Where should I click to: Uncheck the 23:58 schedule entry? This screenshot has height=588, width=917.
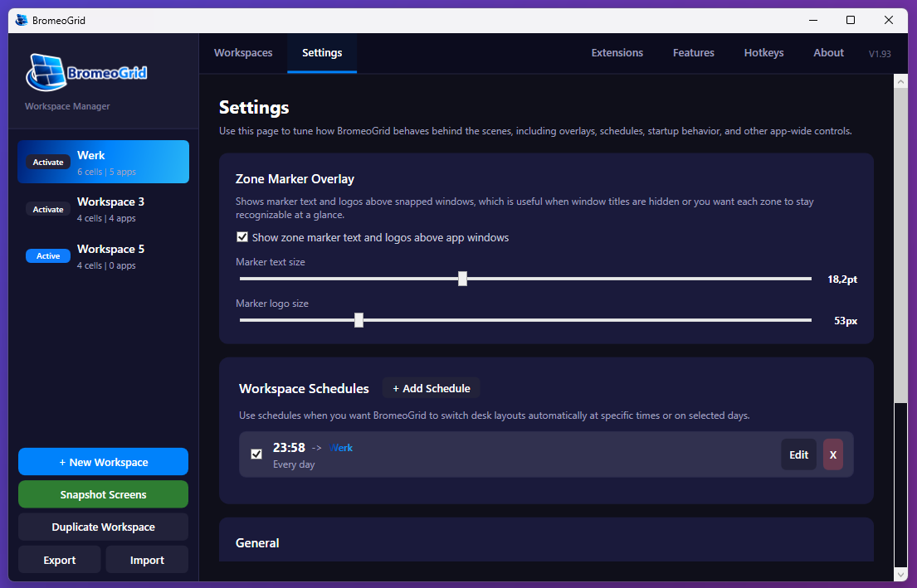click(256, 454)
